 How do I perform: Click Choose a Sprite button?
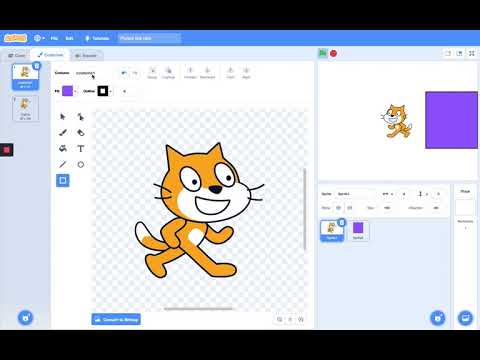[x=438, y=318]
